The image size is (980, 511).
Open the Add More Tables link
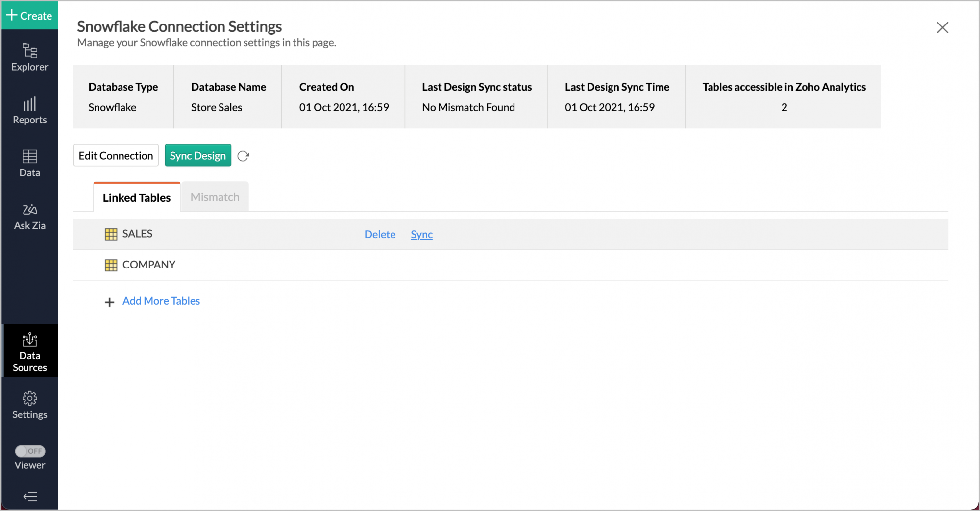click(x=161, y=301)
